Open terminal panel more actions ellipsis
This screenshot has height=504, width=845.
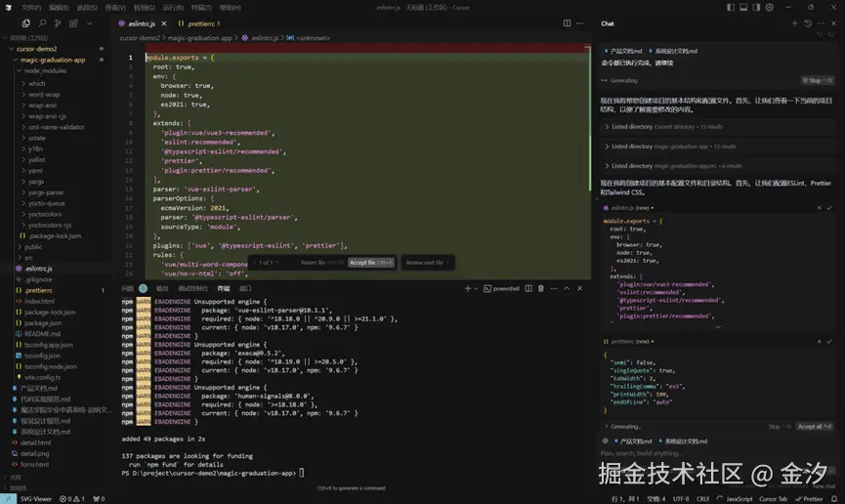554,288
